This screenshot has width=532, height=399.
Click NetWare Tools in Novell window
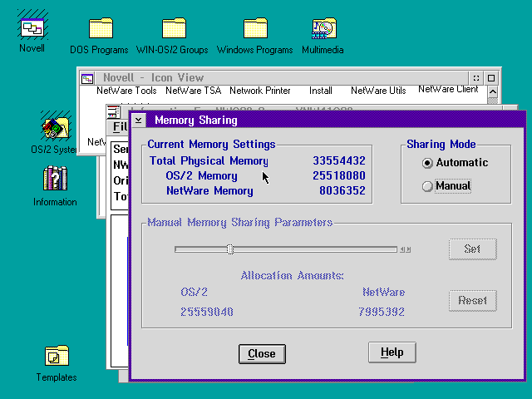126,91
